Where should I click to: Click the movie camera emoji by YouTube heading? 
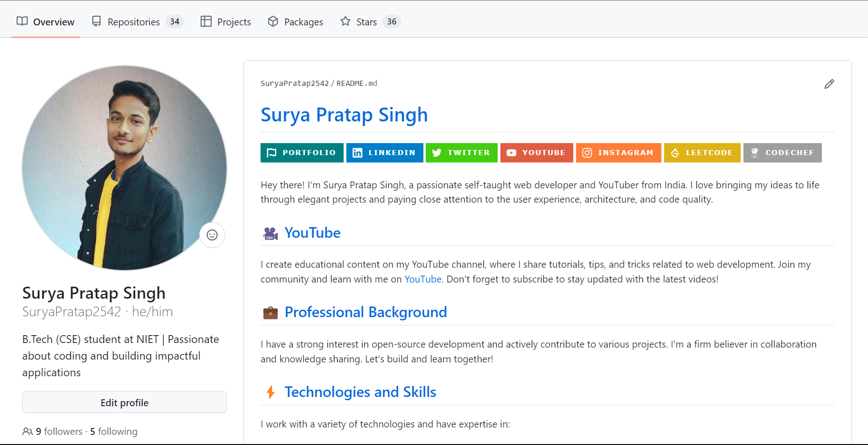(271, 234)
